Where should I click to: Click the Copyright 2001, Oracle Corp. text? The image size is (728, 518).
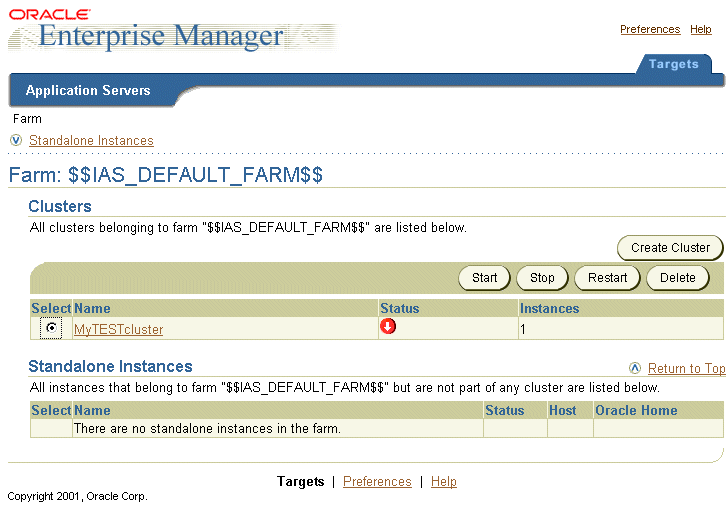78,496
